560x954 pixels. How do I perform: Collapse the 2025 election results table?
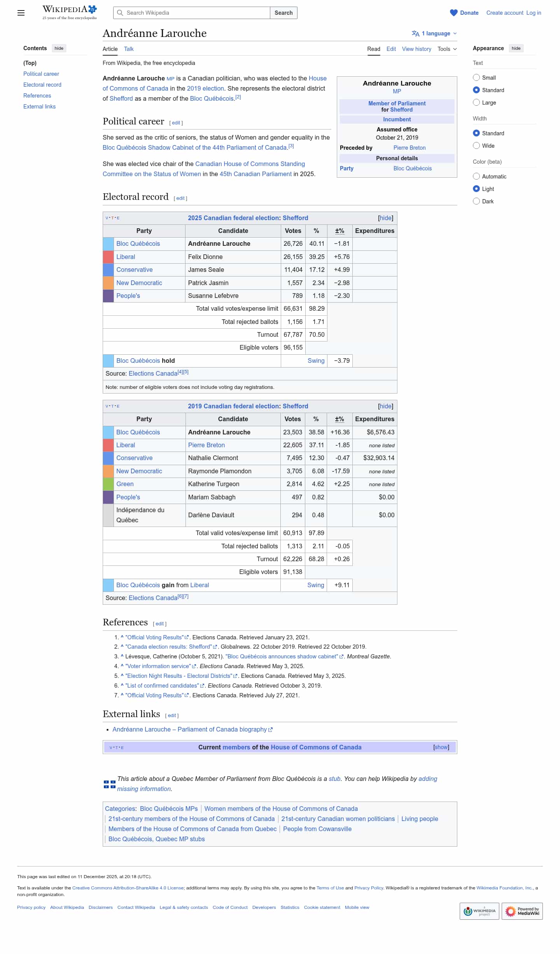coord(385,218)
